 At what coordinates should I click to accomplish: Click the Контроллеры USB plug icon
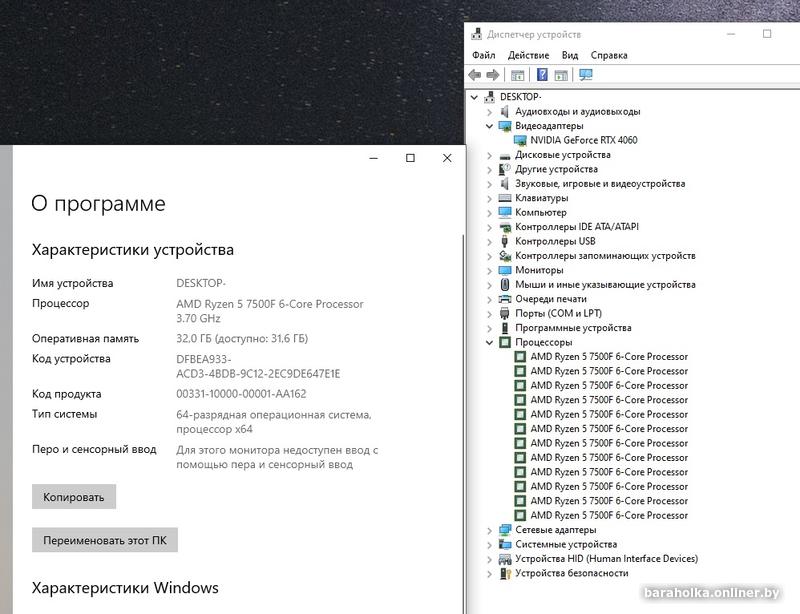505,241
